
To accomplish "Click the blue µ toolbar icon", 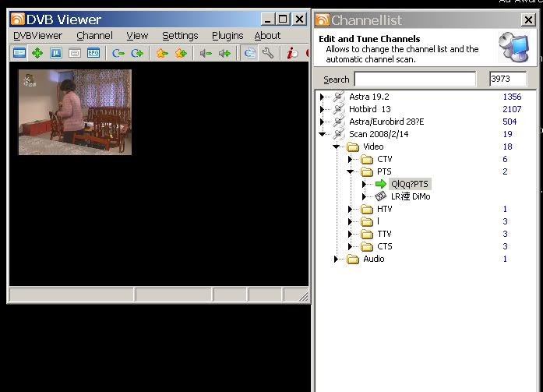I will coord(56,53).
